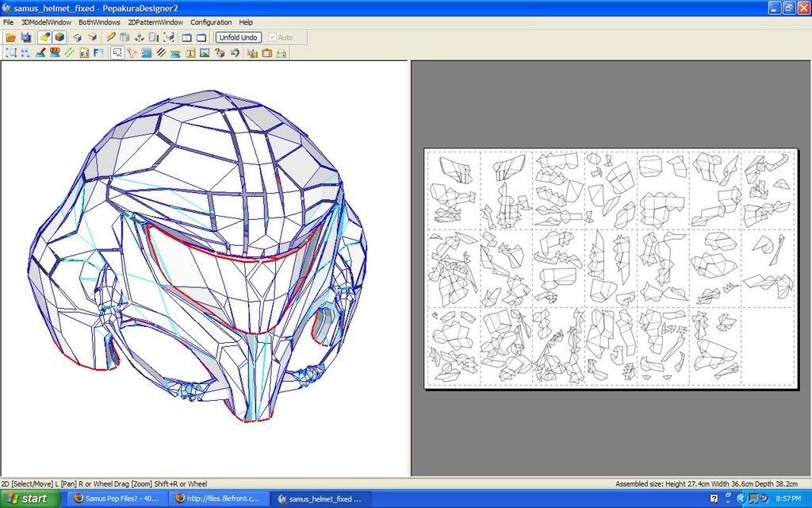Expand the BothWindows menu
The width and height of the screenshot is (812, 508).
98,22
